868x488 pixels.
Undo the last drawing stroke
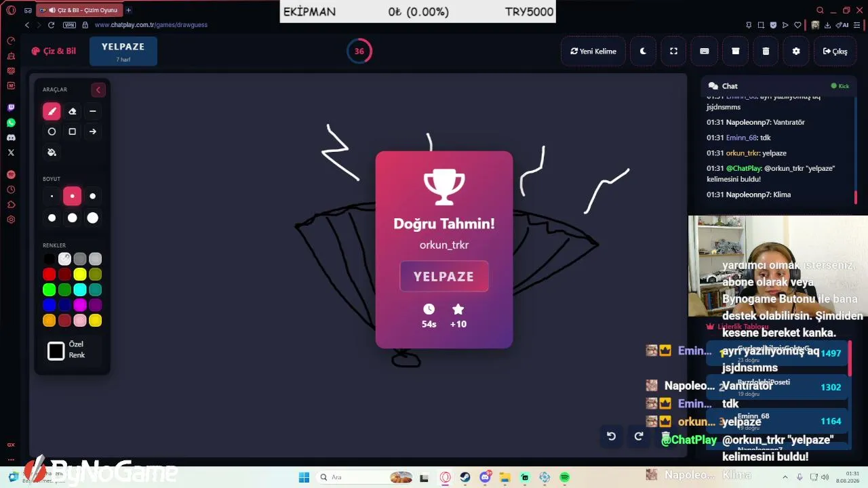[x=611, y=436]
